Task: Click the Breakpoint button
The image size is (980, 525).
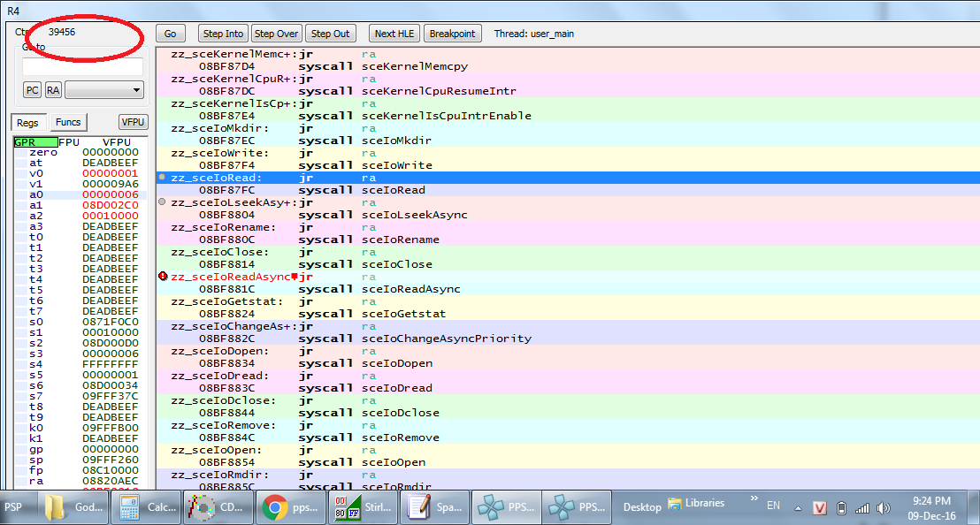Action: point(452,34)
